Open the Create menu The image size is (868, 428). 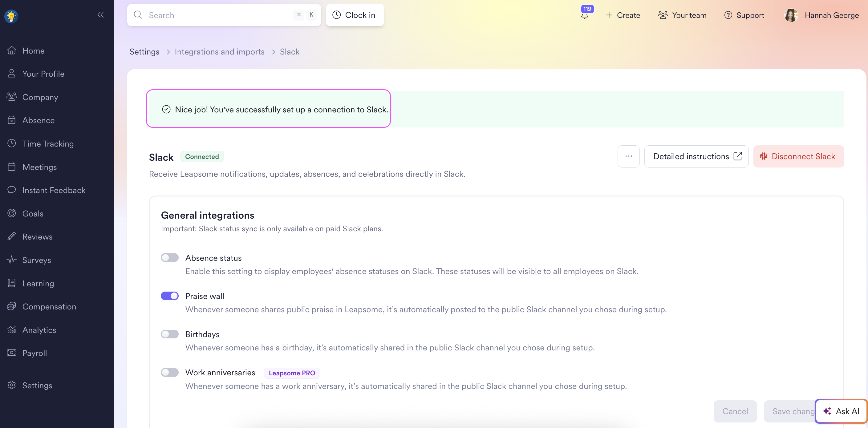tap(623, 15)
